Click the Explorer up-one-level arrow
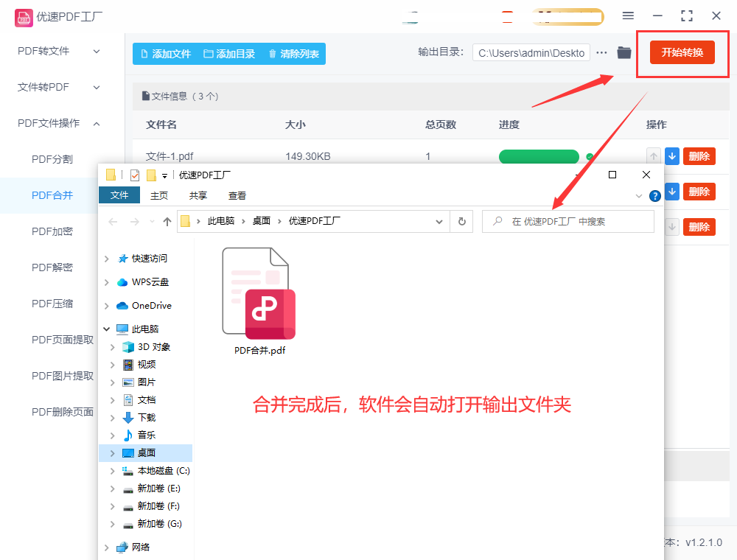The height and width of the screenshot is (560, 737). point(167,222)
